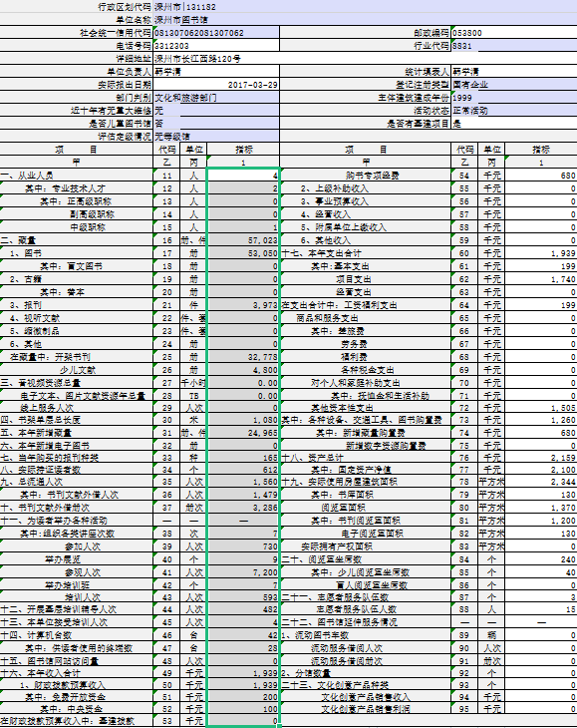The image size is (577, 728).
Task: Click the address cell ending in 120号
Action: [x=365, y=59]
